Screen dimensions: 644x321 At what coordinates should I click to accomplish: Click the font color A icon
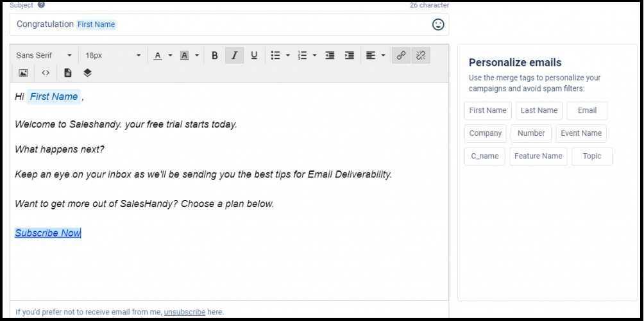click(157, 55)
